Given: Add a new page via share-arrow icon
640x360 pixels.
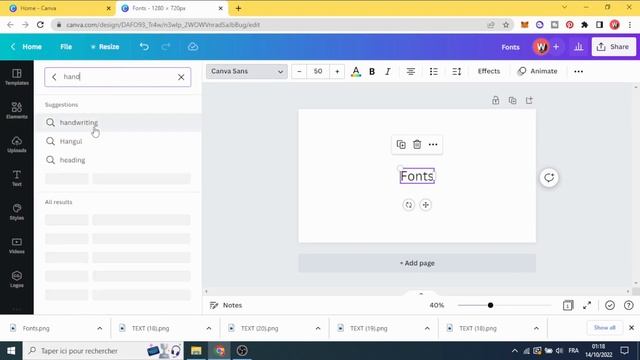Looking at the screenshot, I should (x=529, y=100).
